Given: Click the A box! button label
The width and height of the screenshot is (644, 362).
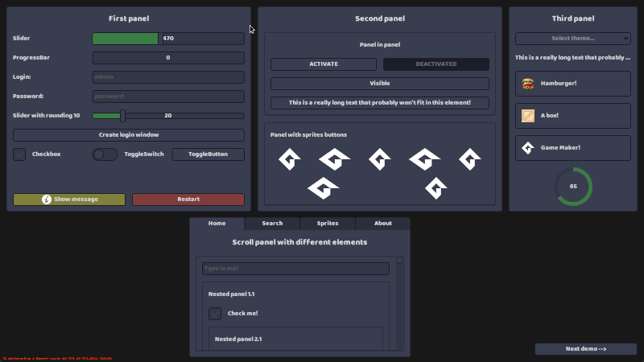Looking at the screenshot, I should pyautogui.click(x=550, y=116).
